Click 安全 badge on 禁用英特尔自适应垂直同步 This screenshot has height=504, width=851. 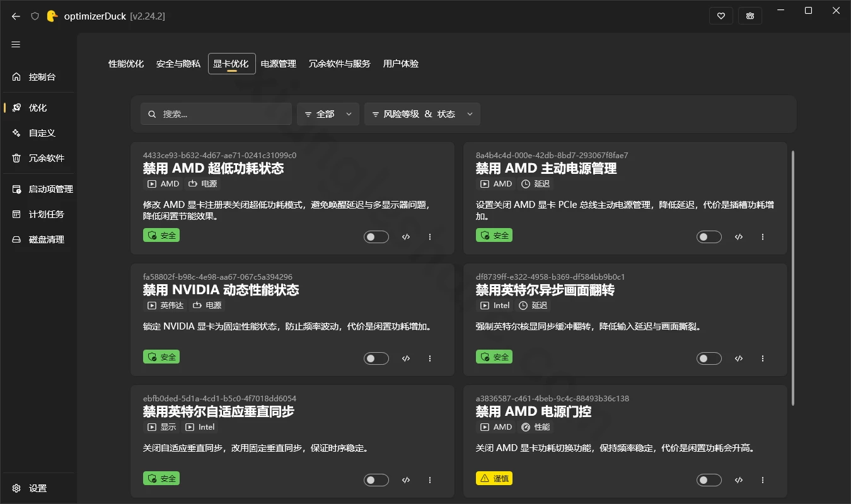[161, 479]
